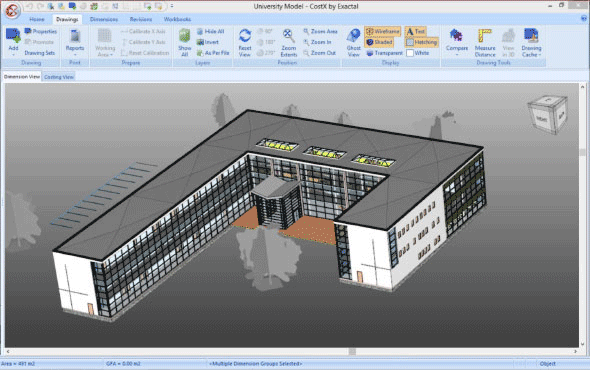Screen dimensions: 590x370
Task: Click Zoom Extents icon
Action: click(x=289, y=36)
